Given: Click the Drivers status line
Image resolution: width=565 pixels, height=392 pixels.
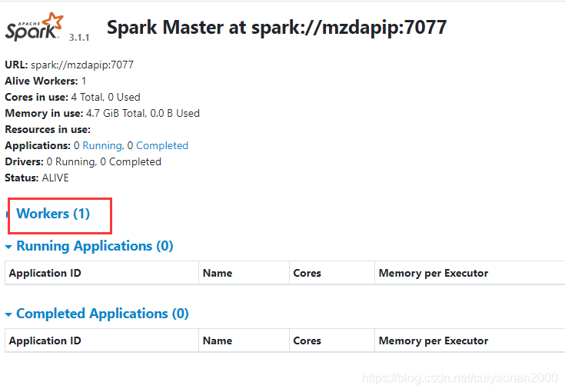Looking at the screenshot, I should pyautogui.click(x=83, y=161).
